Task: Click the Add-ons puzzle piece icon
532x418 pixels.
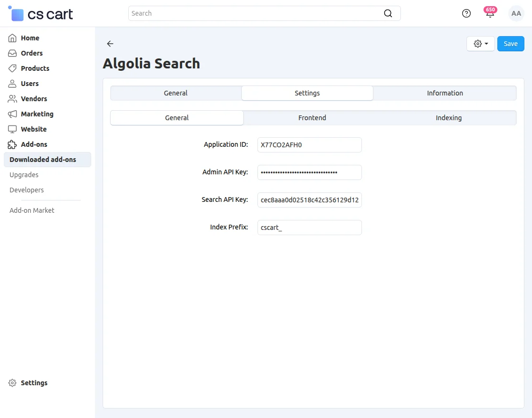Action: click(12, 144)
